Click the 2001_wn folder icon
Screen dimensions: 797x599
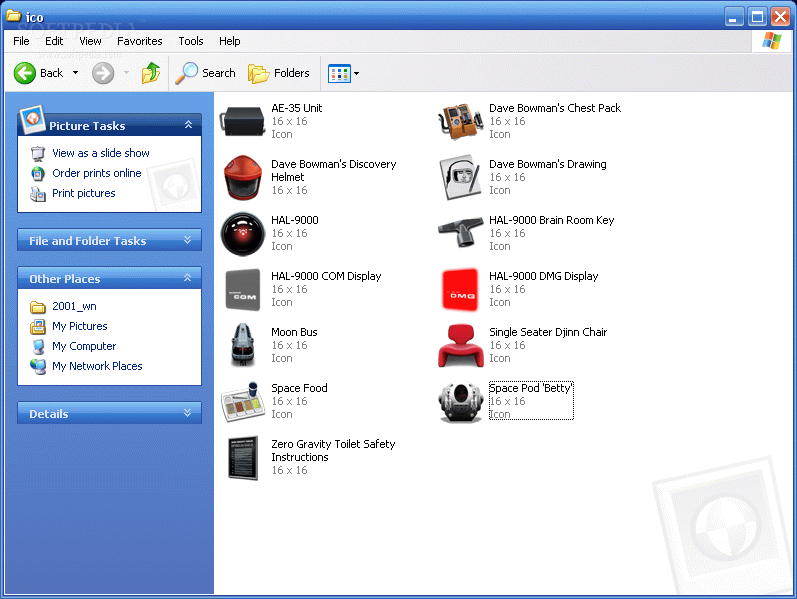pos(38,307)
